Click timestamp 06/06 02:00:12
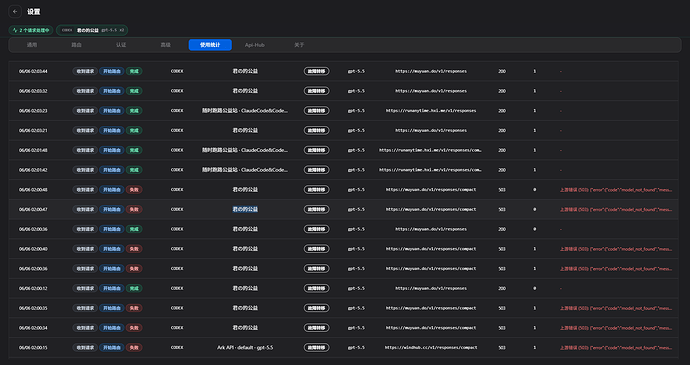Screen dimensions: 690x365 pos(33,288)
